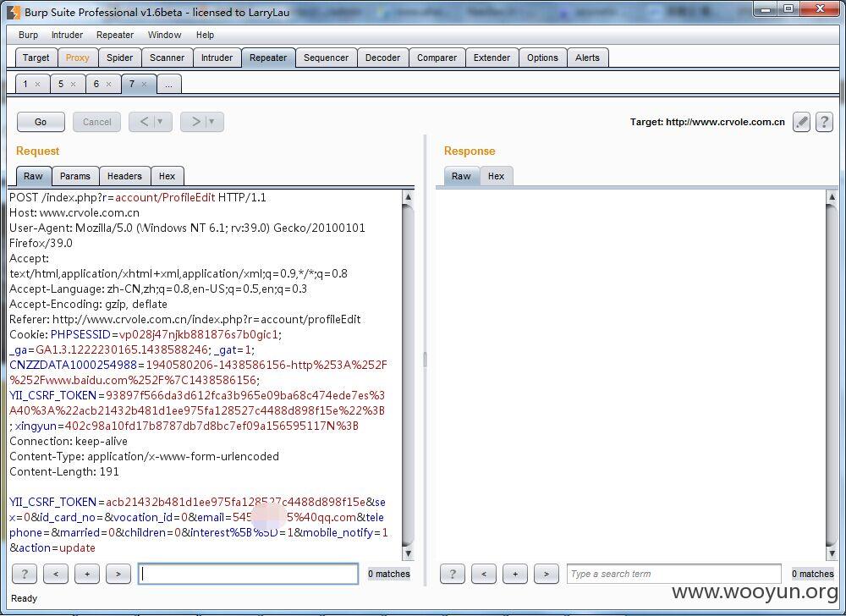Click the Go button
Viewport: 846px width, 616px height.
(x=41, y=122)
